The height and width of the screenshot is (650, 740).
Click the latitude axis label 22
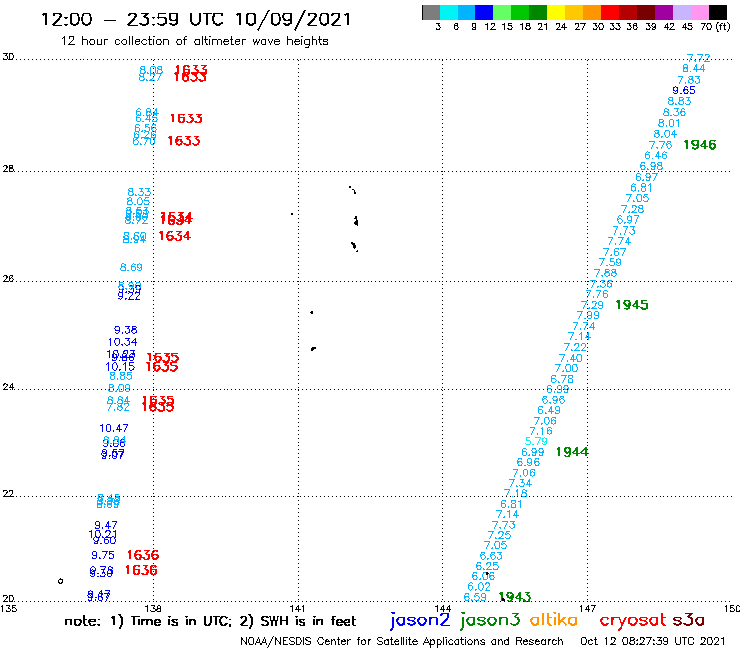(8, 493)
